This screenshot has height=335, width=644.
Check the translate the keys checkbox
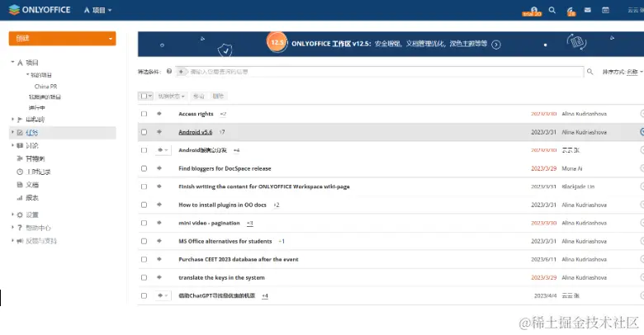click(144, 277)
